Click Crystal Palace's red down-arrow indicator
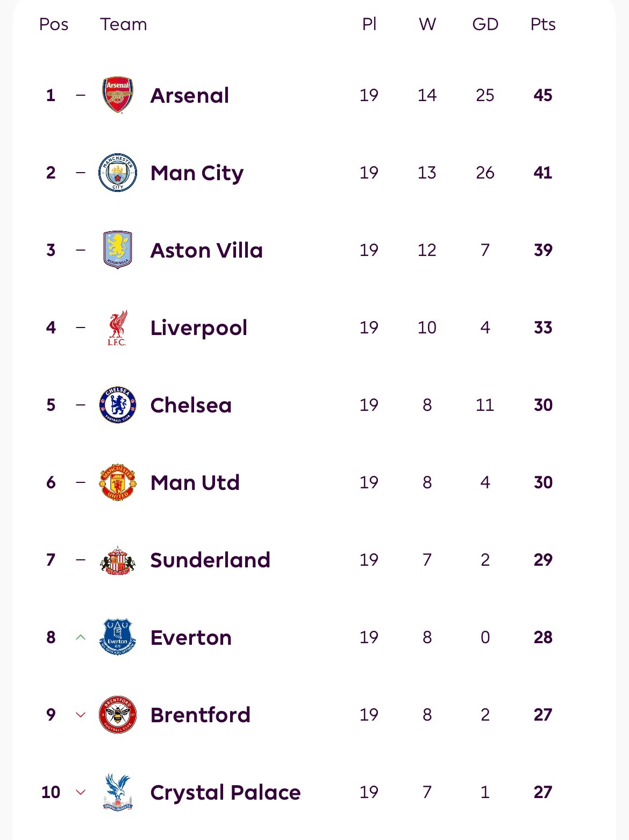 coord(81,792)
